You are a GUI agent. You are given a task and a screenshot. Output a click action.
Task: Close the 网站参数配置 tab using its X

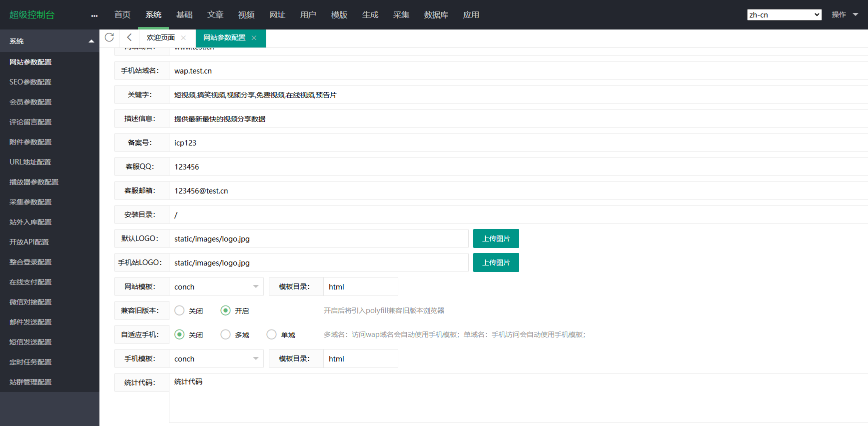pos(254,38)
